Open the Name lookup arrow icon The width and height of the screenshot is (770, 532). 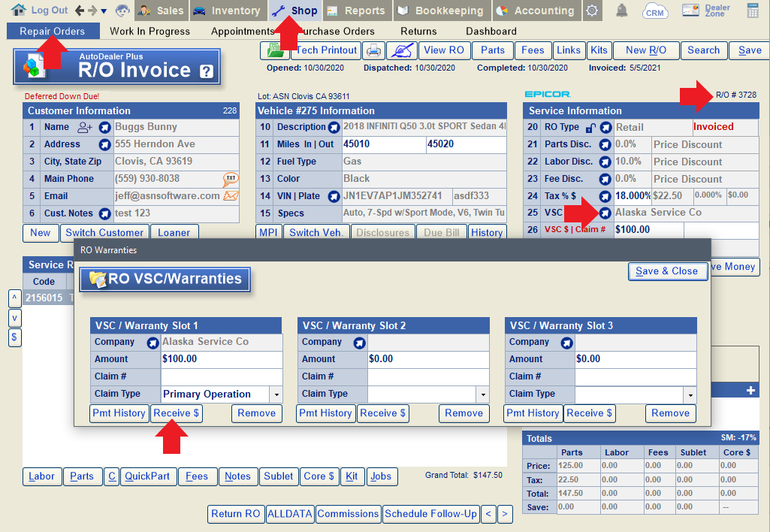pos(104,128)
